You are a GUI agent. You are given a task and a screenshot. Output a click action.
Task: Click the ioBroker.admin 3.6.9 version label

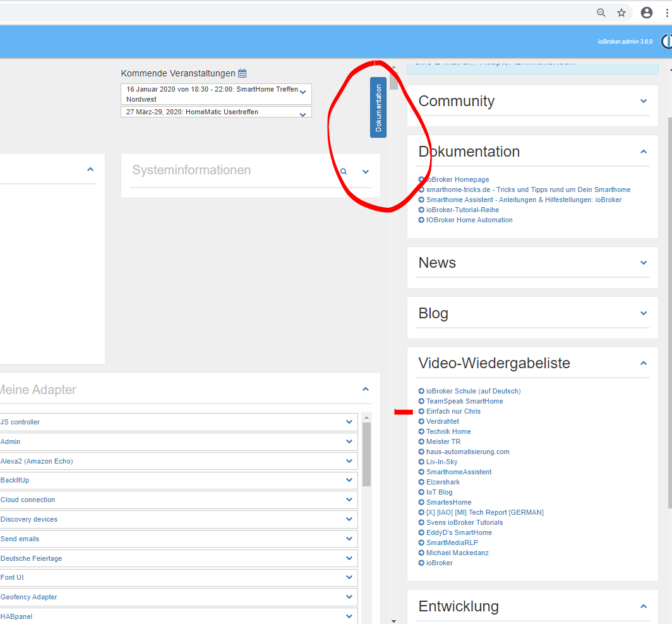(625, 42)
